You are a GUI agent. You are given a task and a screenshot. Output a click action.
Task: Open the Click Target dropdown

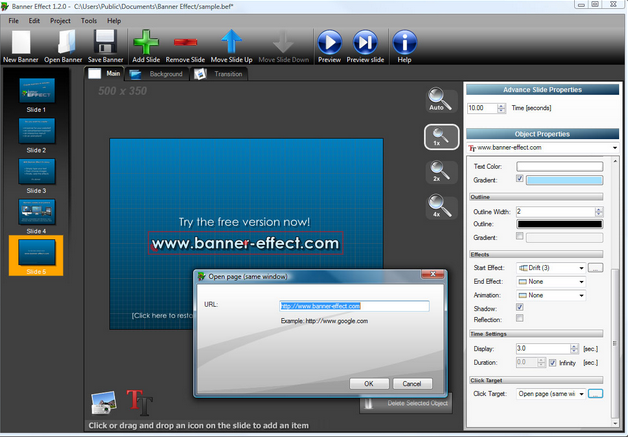tap(551, 394)
